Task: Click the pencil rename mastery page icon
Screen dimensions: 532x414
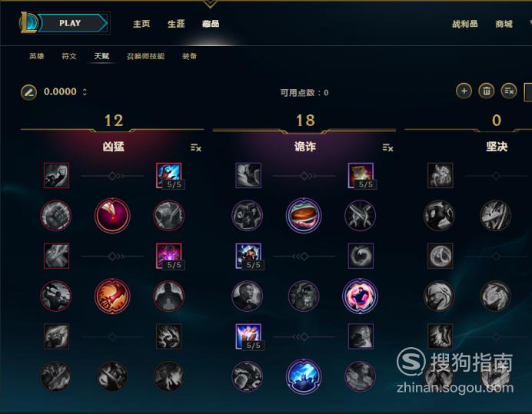Action: (x=29, y=92)
